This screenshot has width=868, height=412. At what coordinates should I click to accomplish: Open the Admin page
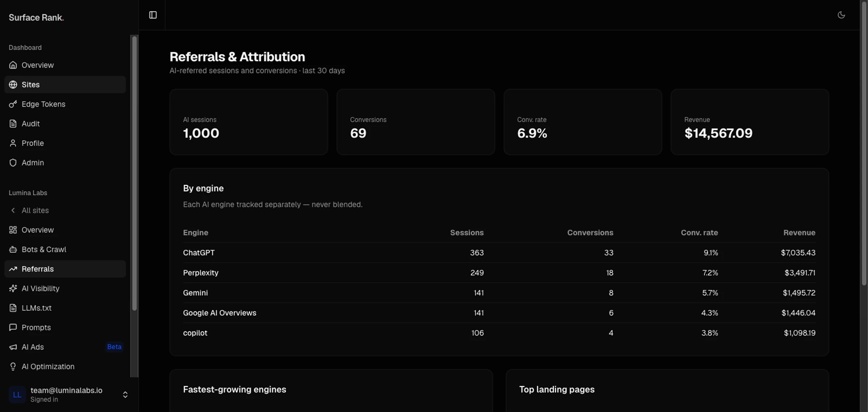pyautogui.click(x=65, y=163)
